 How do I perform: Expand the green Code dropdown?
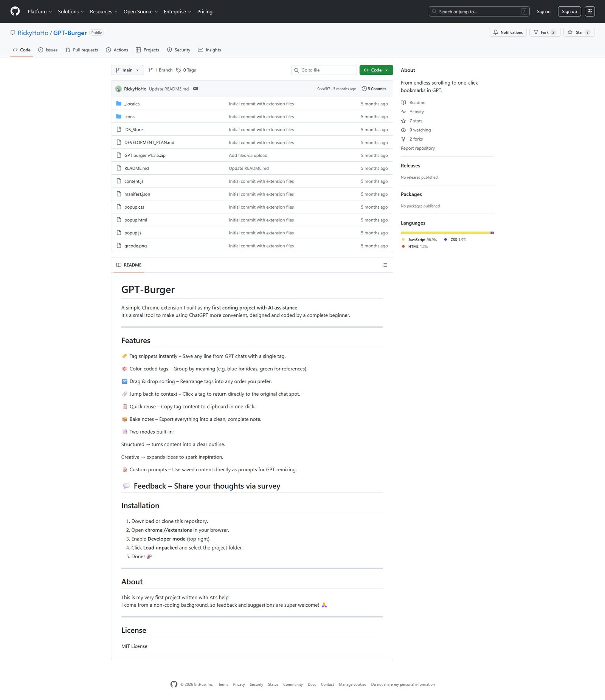coord(376,70)
